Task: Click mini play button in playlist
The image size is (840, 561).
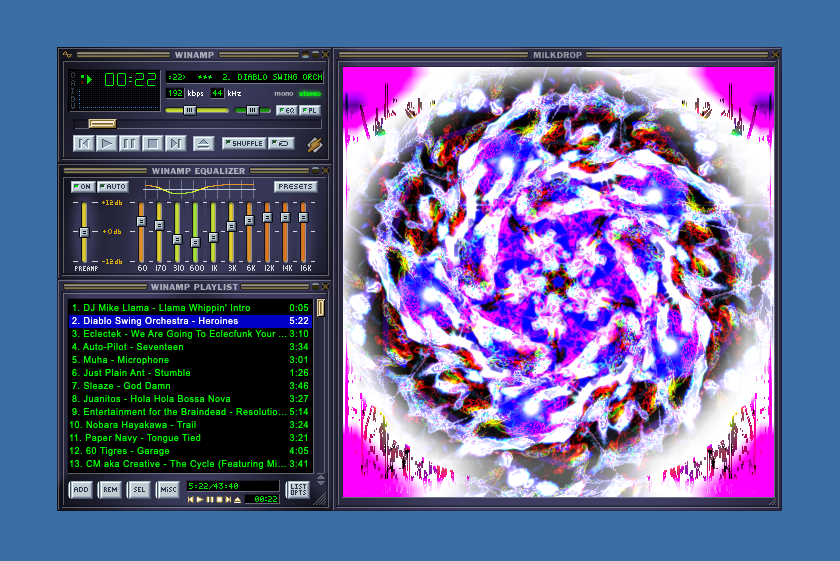Action: (x=200, y=499)
